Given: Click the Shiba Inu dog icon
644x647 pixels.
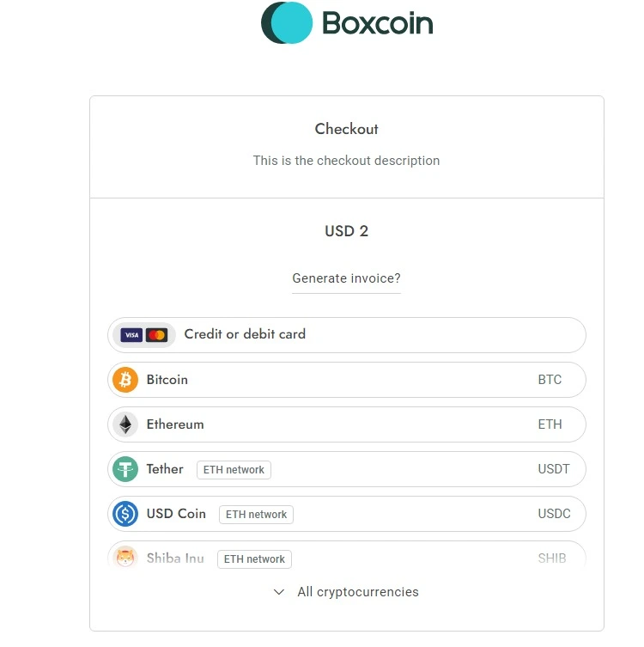Looking at the screenshot, I should coord(125,558).
